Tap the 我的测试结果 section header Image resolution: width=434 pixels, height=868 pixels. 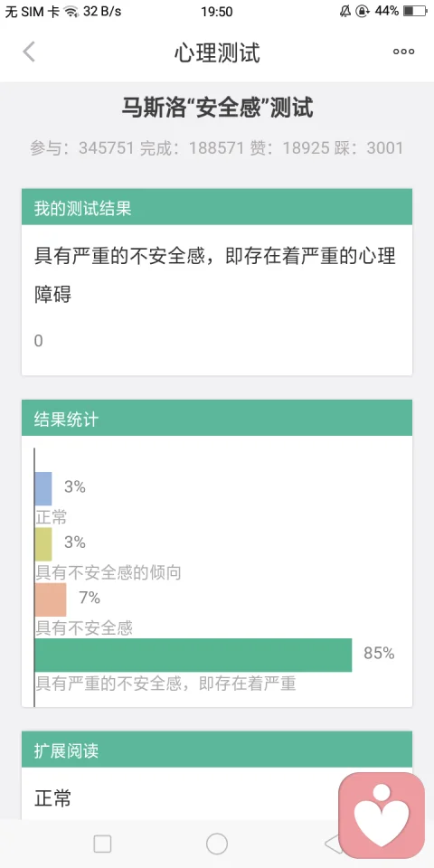(217, 206)
